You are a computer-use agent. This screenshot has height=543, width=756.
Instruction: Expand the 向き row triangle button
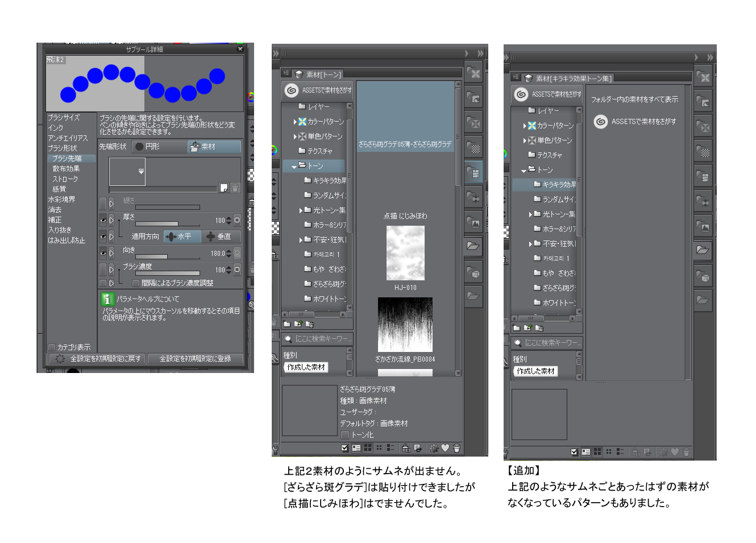click(111, 253)
